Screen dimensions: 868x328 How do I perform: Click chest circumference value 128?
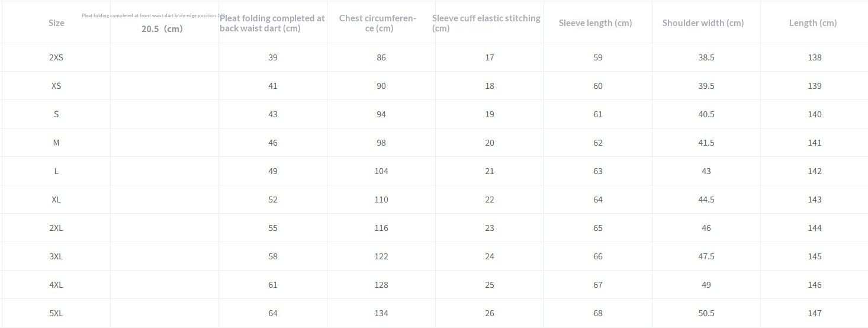381,285
